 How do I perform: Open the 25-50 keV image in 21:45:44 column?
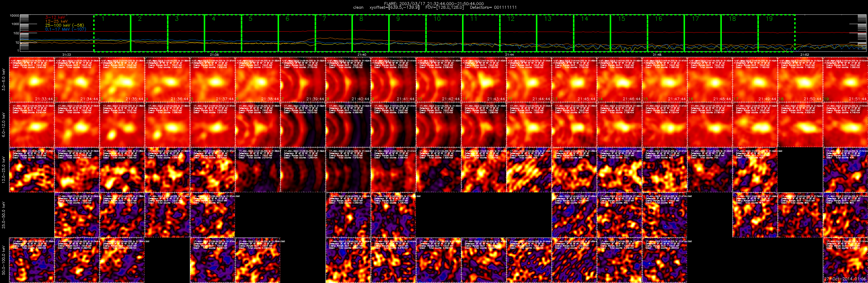(574, 215)
